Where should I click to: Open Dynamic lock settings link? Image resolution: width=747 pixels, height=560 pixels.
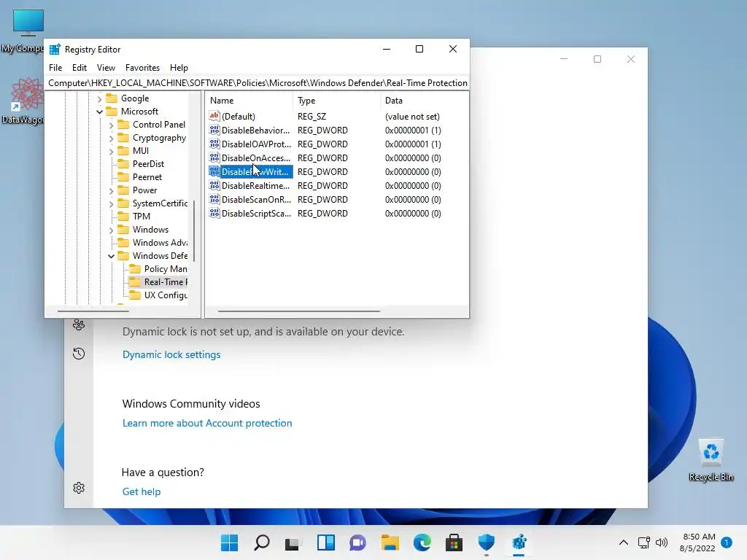point(171,354)
